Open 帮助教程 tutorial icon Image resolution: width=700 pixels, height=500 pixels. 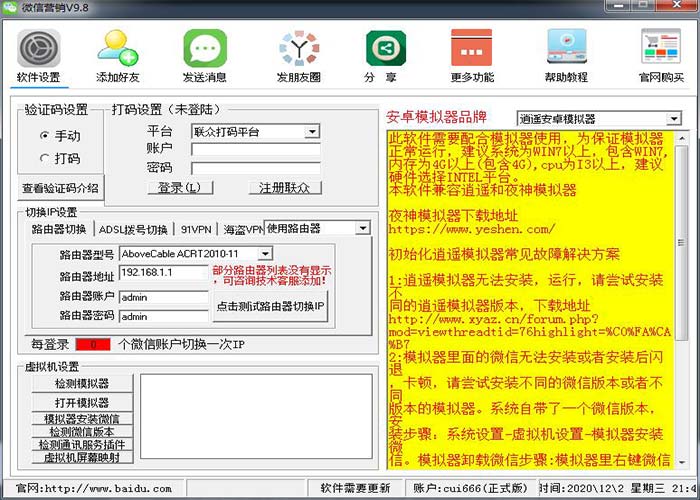click(x=567, y=47)
